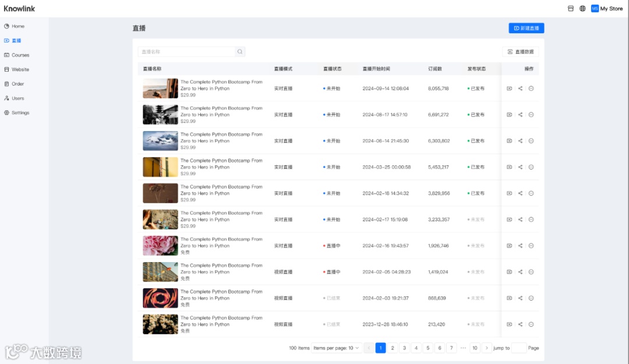629x364 pixels.
Task: Click the date 2024-02-16 19:43:57
Action: click(x=386, y=246)
